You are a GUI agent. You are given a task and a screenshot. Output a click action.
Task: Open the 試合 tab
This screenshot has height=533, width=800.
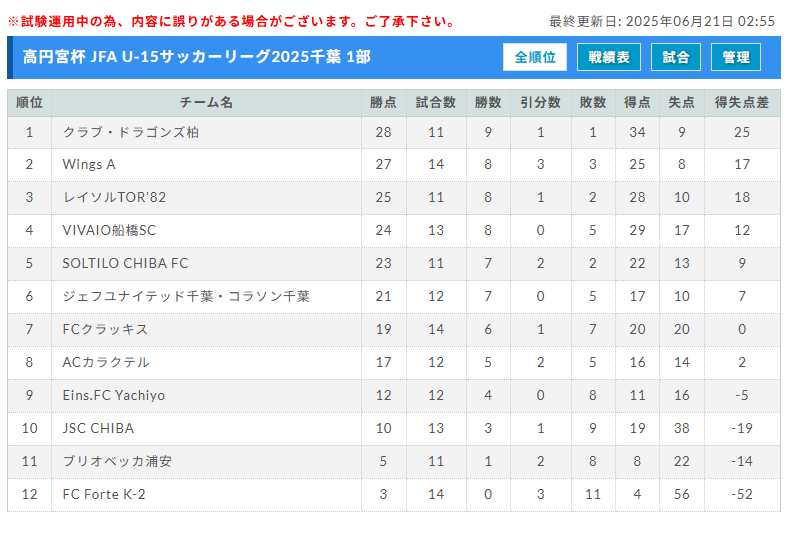pyautogui.click(x=676, y=57)
